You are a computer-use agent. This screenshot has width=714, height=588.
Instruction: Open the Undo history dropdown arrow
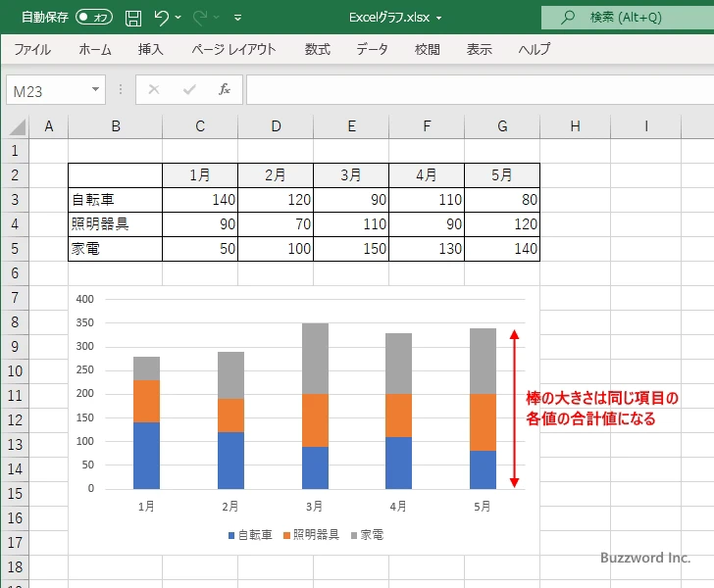click(178, 18)
